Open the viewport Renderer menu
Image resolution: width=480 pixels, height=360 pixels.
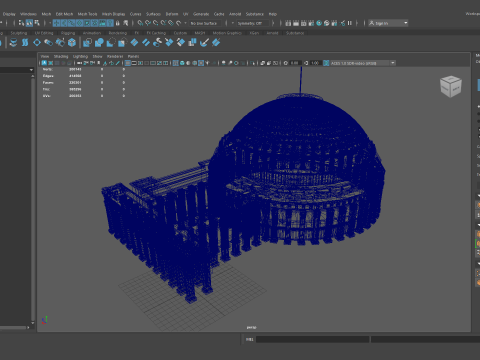pos(115,56)
